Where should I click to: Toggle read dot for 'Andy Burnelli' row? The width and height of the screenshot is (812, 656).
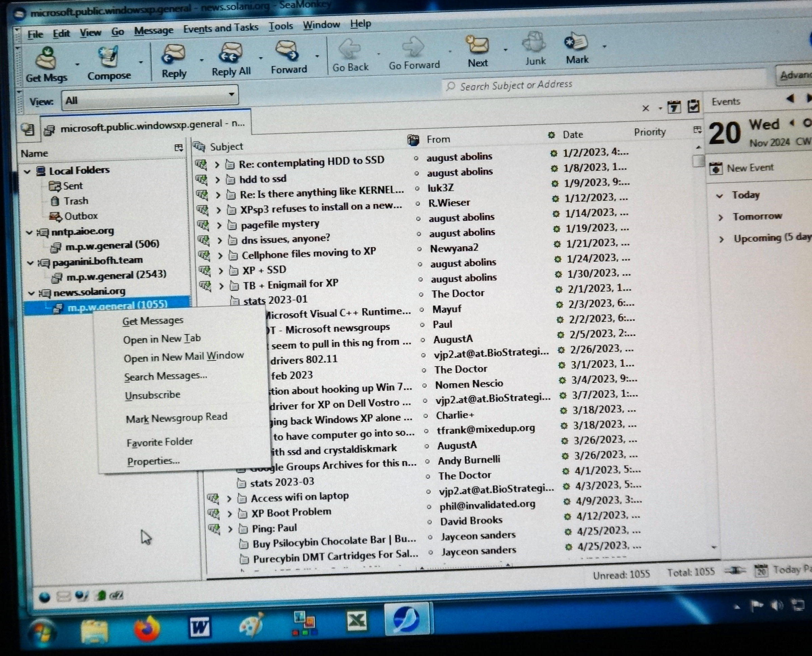[x=427, y=462]
